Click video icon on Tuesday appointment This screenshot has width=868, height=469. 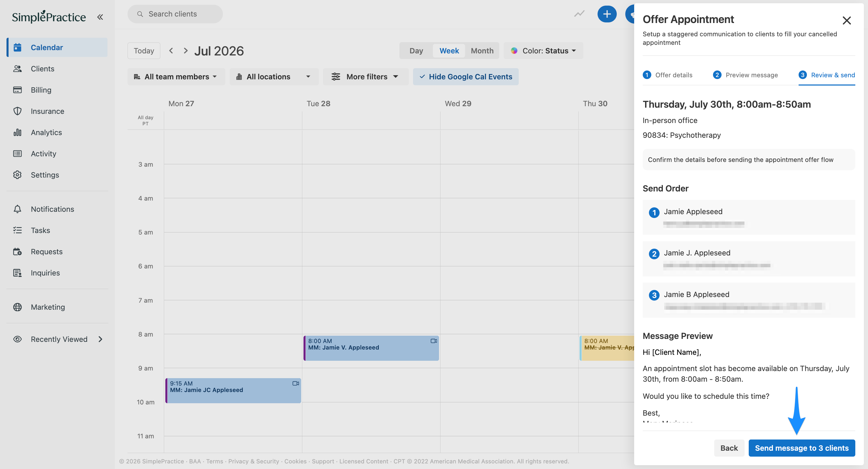click(434, 341)
